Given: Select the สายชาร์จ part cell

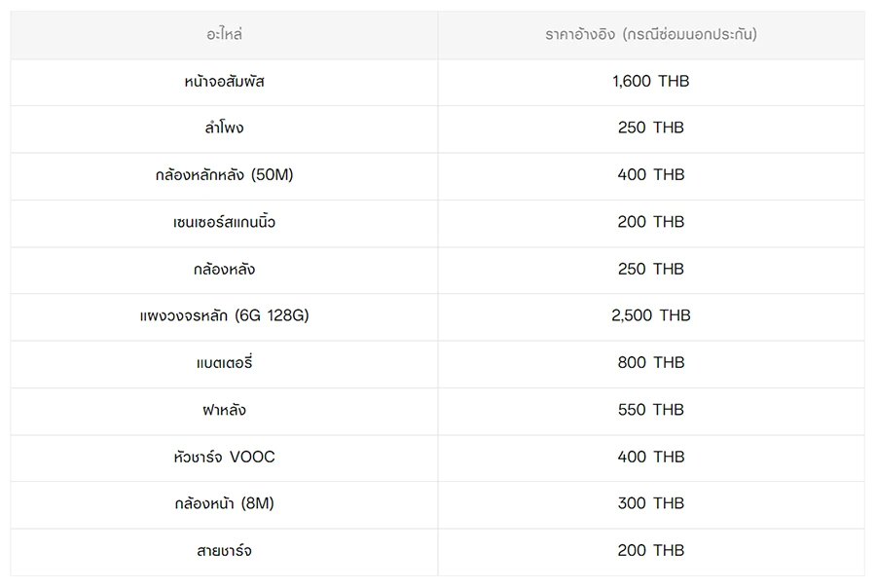Looking at the screenshot, I should pos(224,551).
